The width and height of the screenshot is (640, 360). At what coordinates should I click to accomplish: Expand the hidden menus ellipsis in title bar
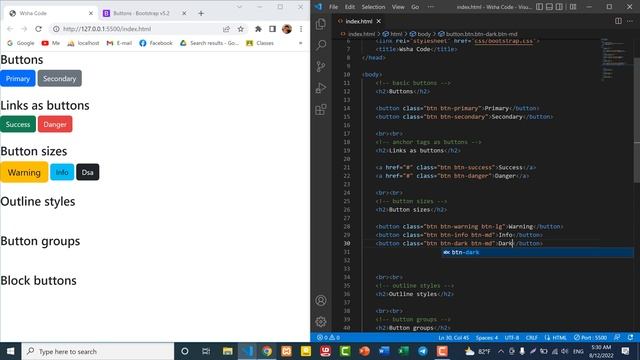point(431,7)
